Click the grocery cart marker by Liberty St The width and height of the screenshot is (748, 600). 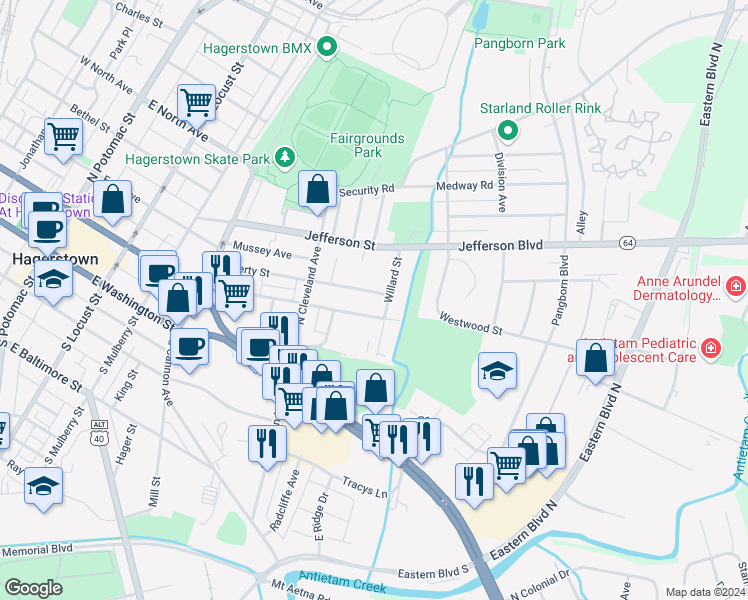[x=235, y=296]
